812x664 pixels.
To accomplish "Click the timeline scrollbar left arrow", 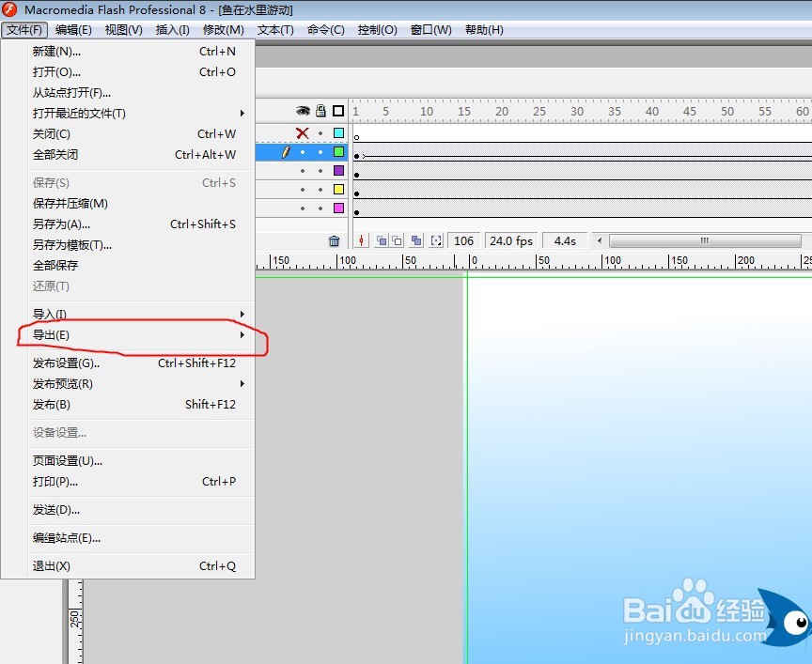I will [600, 240].
